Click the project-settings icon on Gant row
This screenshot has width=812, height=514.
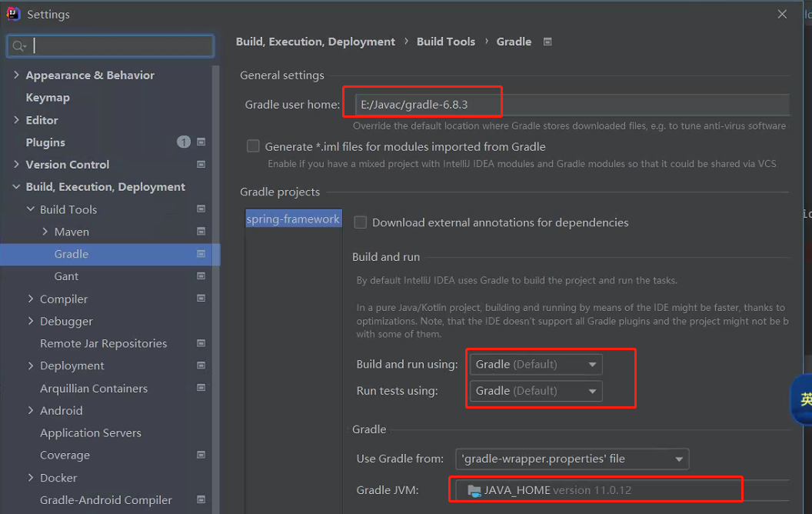201,276
